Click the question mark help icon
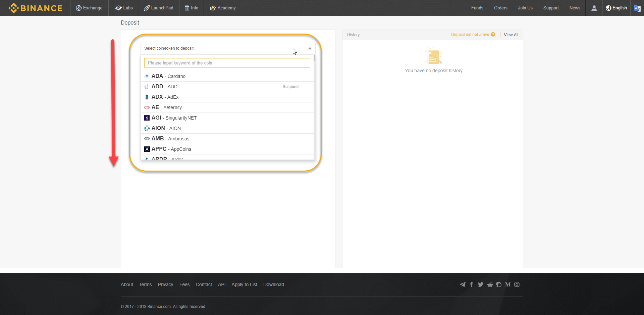 click(493, 34)
